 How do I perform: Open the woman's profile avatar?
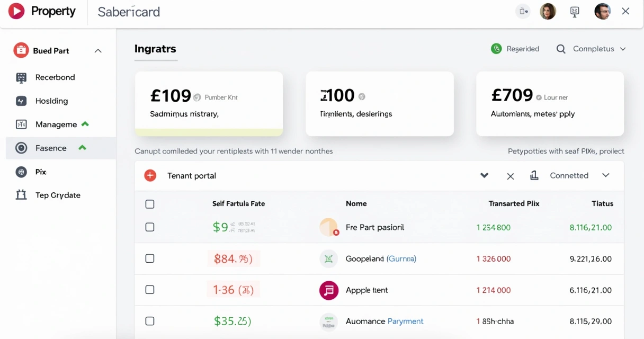coord(548,11)
